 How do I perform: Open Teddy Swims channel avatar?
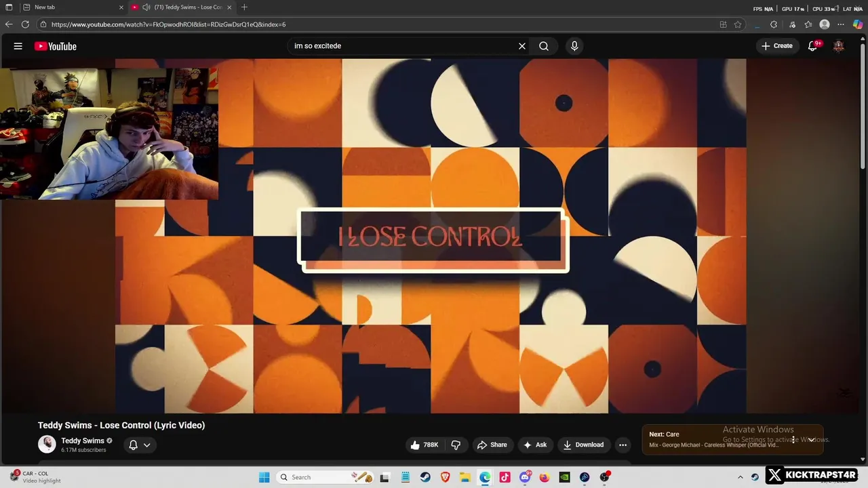click(x=47, y=444)
